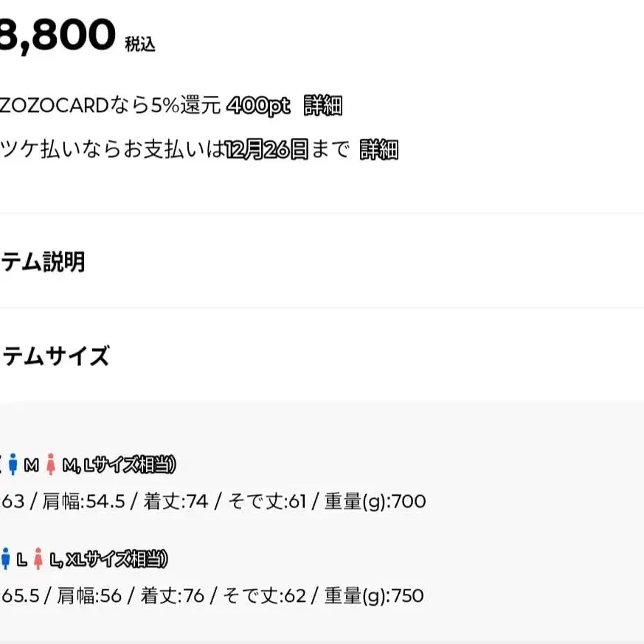Open the 詳細 link for ツケ払い payment
644x644 pixels.
click(x=378, y=150)
